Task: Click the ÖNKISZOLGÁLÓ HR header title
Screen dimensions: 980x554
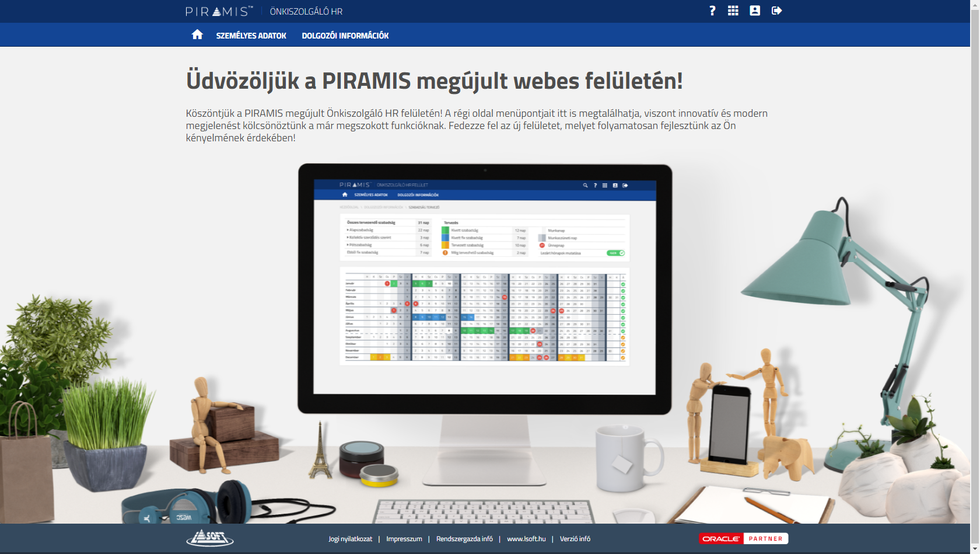Action: click(306, 12)
